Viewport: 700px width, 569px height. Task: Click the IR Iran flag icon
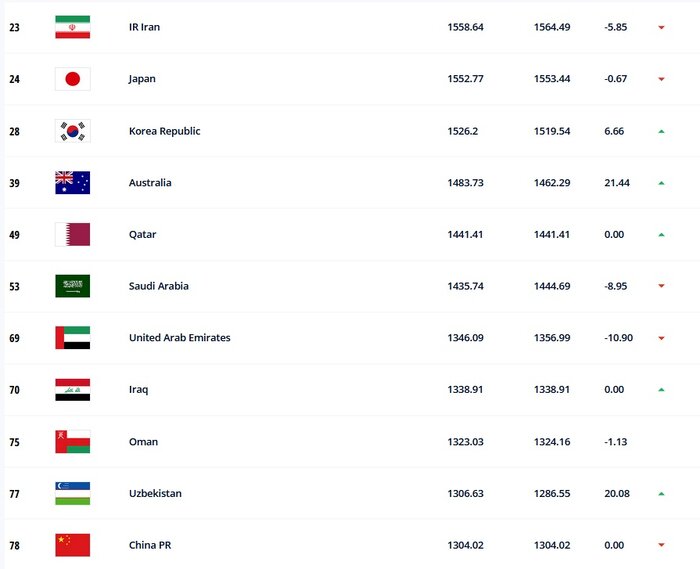72,27
